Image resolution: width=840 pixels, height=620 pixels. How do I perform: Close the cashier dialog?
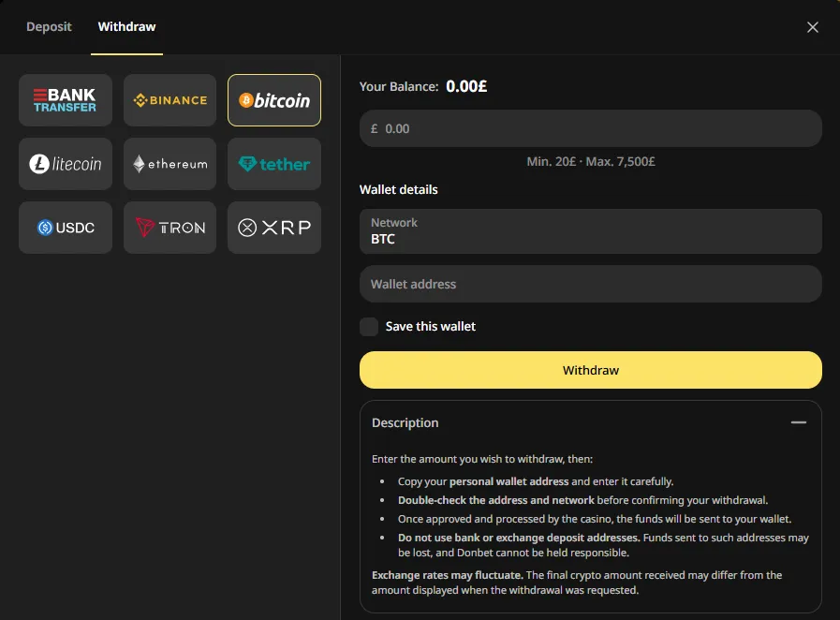coord(813,27)
